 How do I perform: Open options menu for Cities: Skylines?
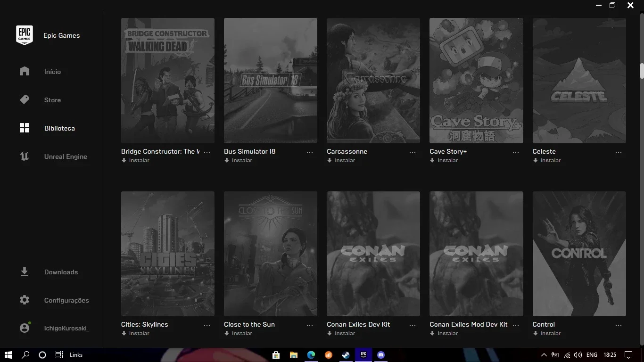[207, 326]
